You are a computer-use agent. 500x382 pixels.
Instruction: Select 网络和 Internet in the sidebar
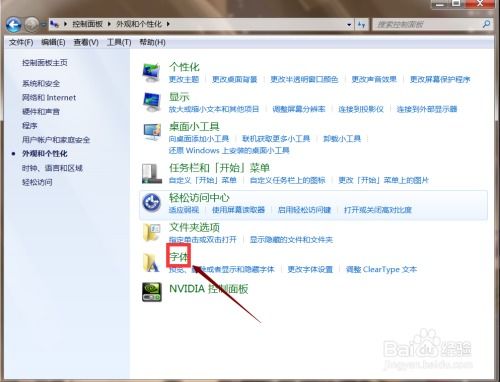coord(49,98)
